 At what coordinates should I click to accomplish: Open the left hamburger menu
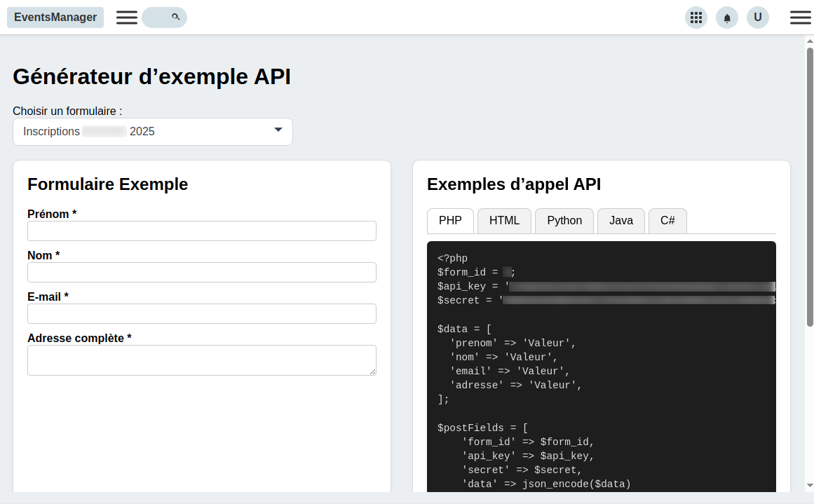click(127, 18)
